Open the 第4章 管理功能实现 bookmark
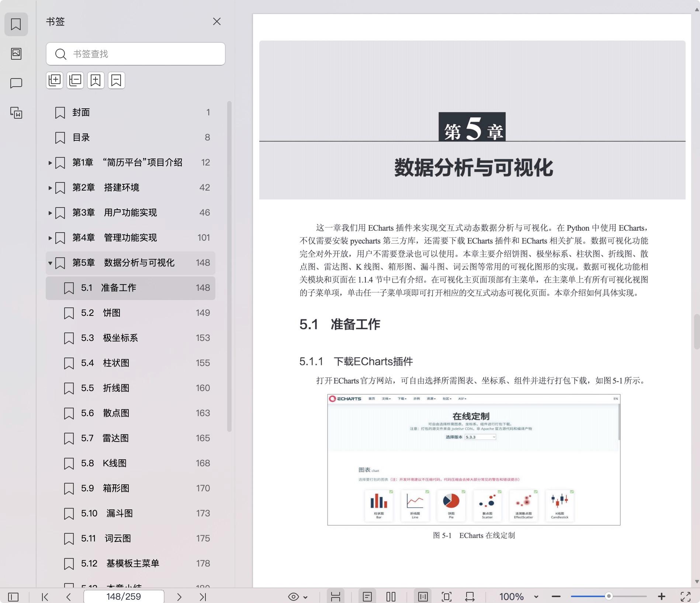The width and height of the screenshot is (700, 603). coord(131,238)
